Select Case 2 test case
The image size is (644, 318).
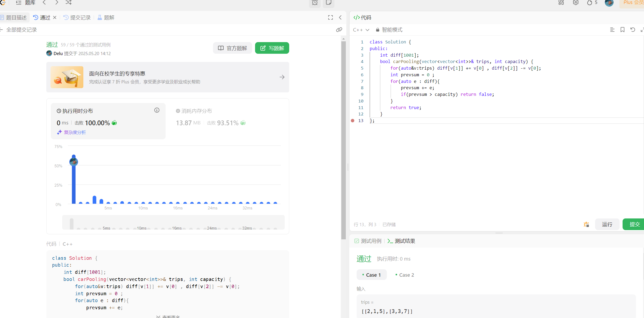405,275
